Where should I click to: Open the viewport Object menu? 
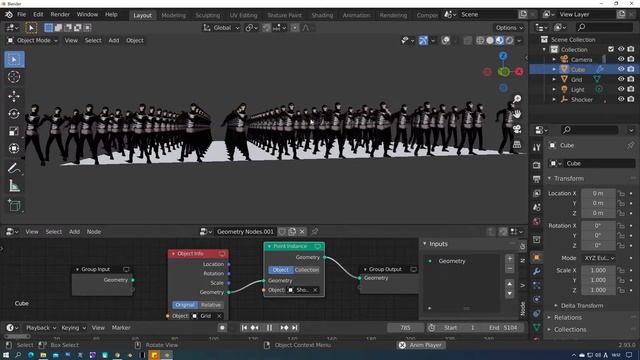[x=135, y=40]
